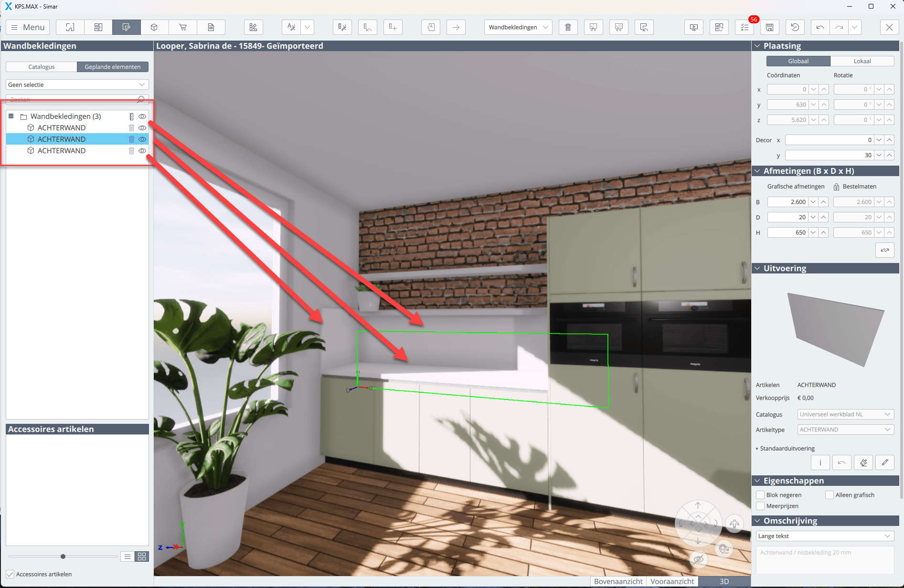Switch to Bovenaanzicht view tab
The image size is (904, 588).
pyautogui.click(x=618, y=581)
